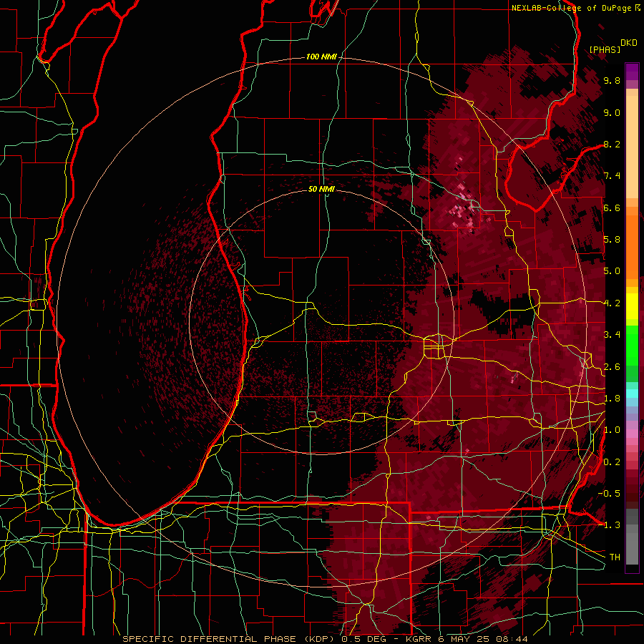Click the 5.8 scale value
This screenshot has height=644, width=644.
(612, 240)
